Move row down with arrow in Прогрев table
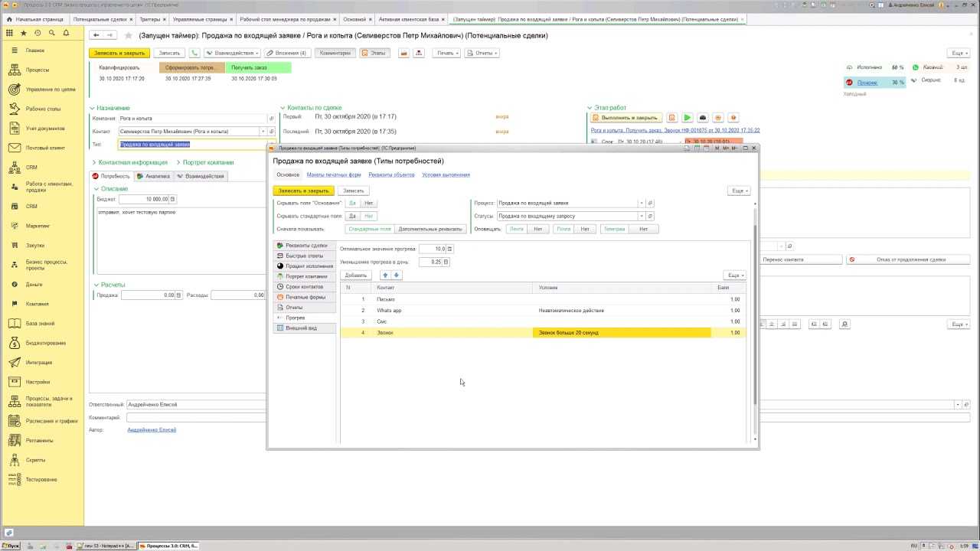Screen dimensions: 980x551 pos(396,275)
